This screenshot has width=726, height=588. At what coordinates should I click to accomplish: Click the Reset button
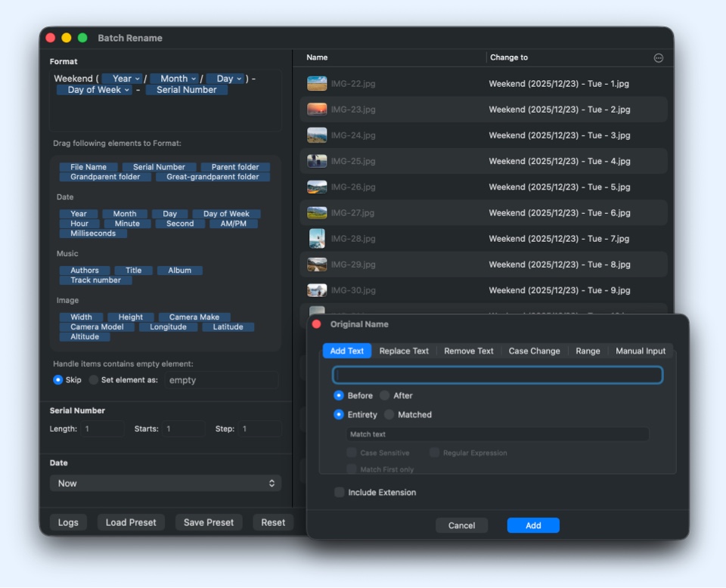coord(272,521)
